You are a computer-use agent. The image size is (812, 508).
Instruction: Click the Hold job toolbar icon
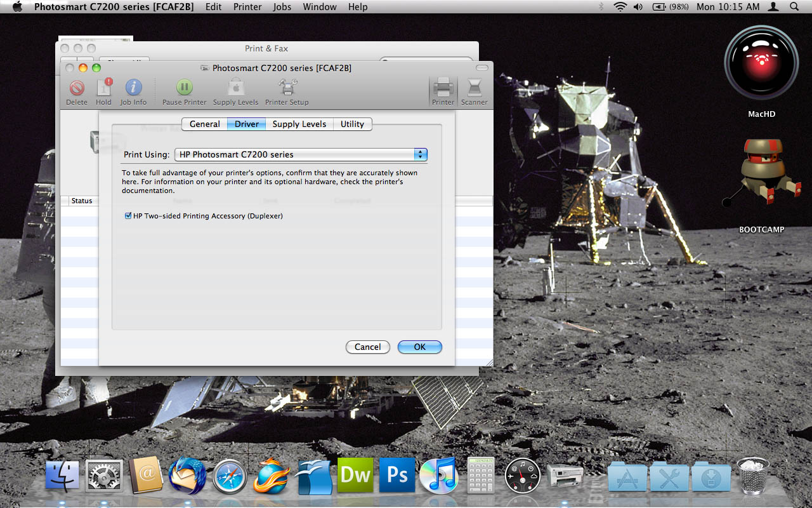(103, 92)
